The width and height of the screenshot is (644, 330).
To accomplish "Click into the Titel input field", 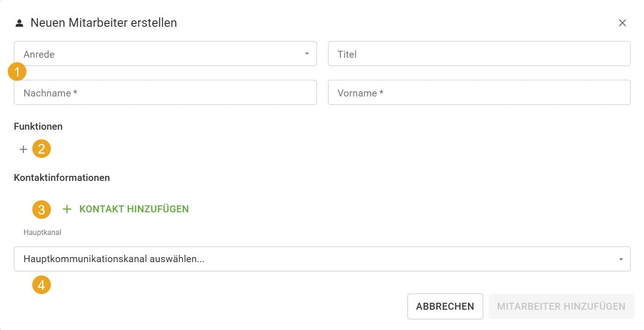I will click(479, 54).
